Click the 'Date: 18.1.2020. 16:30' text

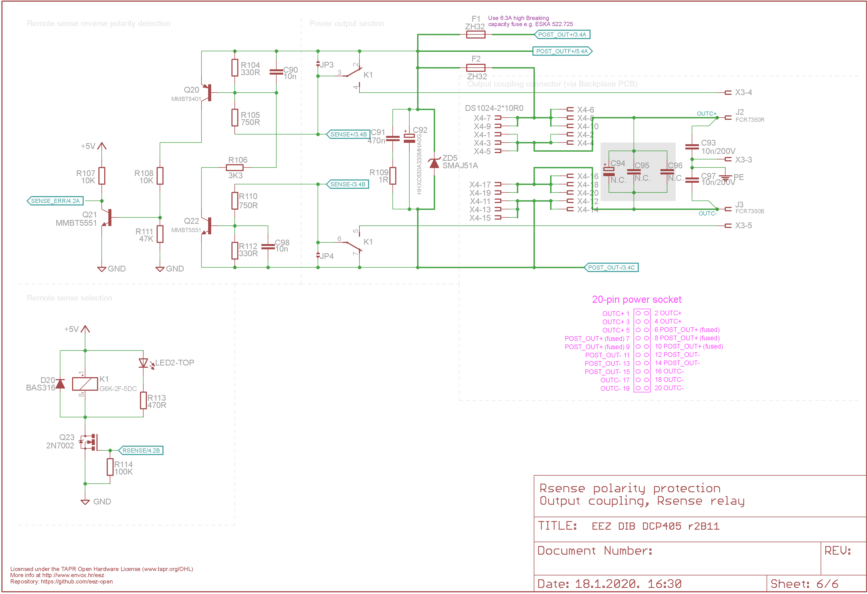609,583
